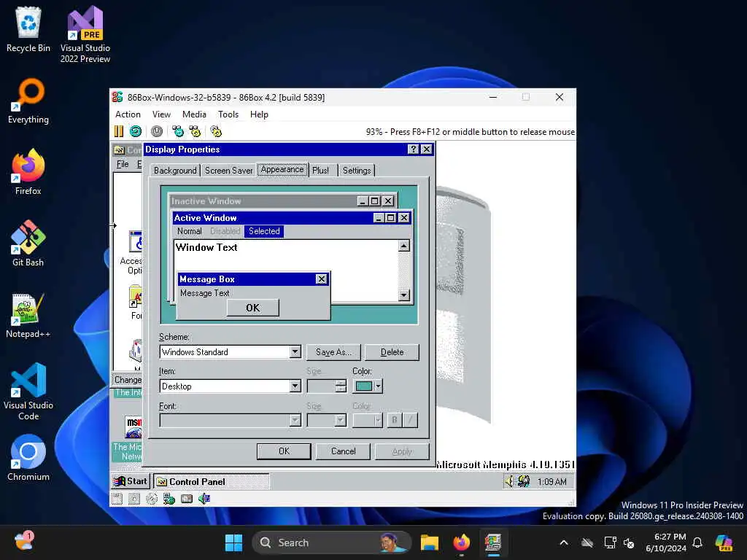Viewport: 747px width, 560px height.
Task: Click the help question mark in Display Properties
Action: click(x=413, y=149)
